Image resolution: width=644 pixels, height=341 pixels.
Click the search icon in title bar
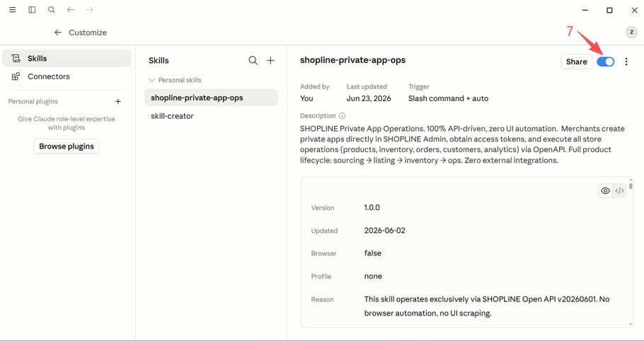52,10
